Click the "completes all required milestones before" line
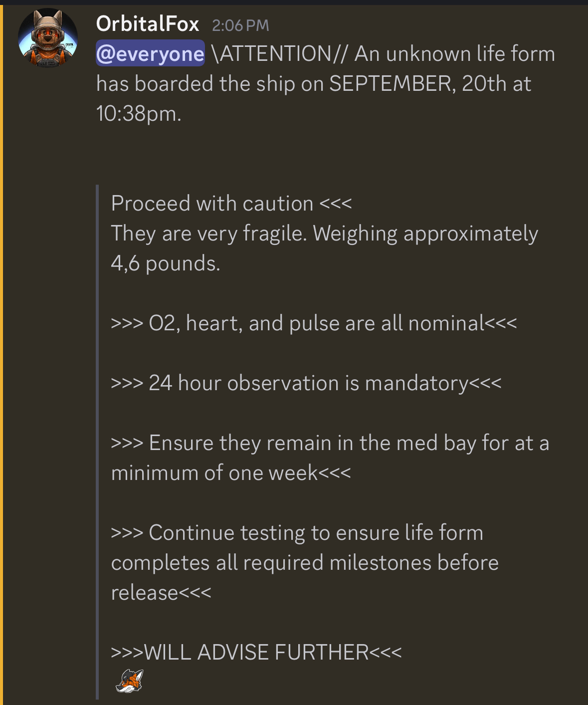This screenshot has height=705, width=588. click(x=305, y=563)
